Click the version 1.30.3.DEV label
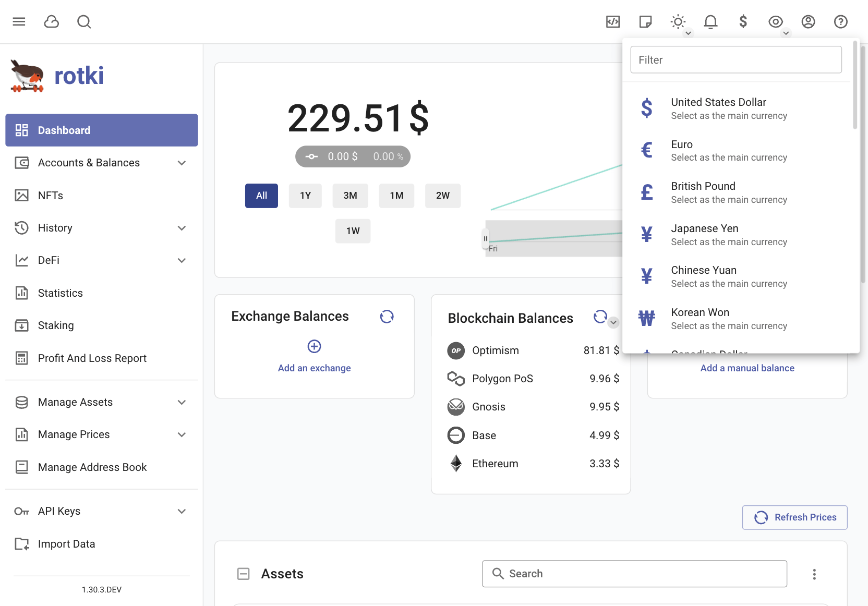This screenshot has height=606, width=868. tap(102, 590)
